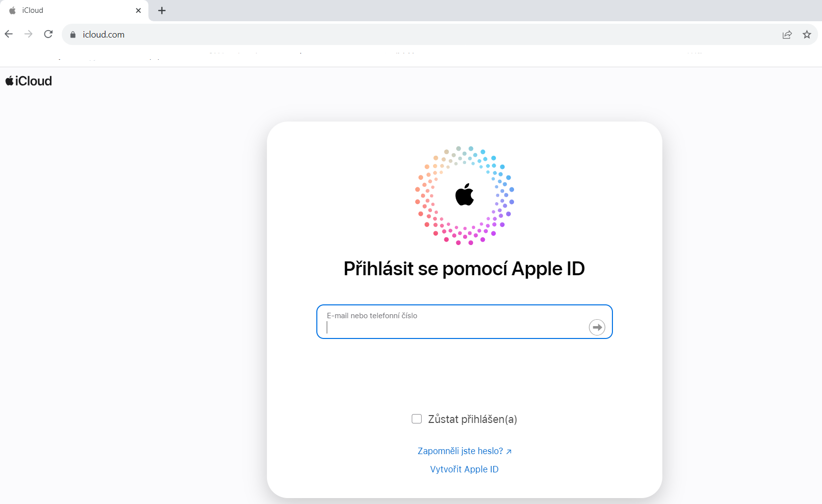Screen dimensions: 822x504
Task: Close the iCloud tab
Action: (x=138, y=10)
